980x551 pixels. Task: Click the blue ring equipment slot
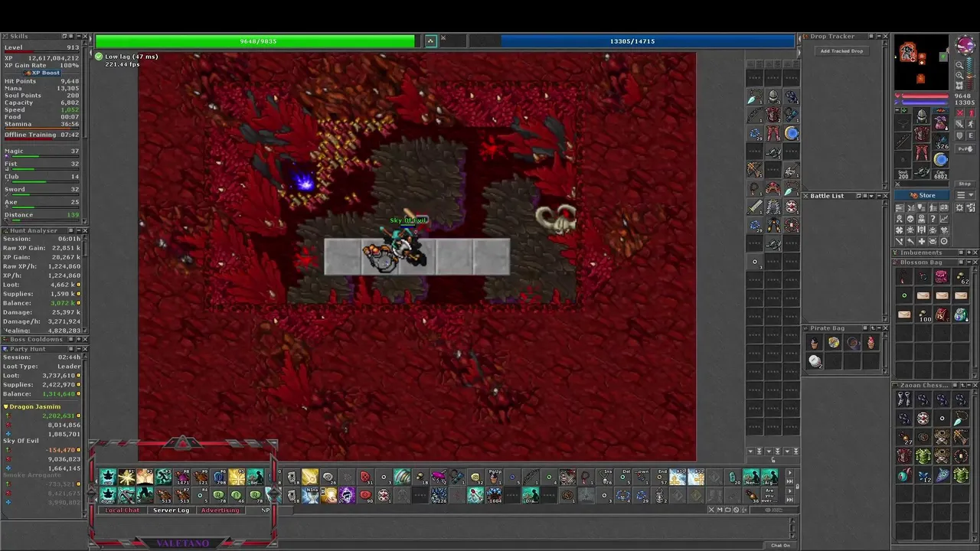click(x=941, y=160)
